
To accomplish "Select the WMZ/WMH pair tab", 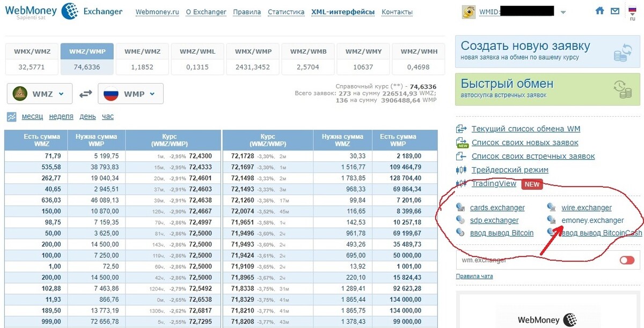I will 419,59.
